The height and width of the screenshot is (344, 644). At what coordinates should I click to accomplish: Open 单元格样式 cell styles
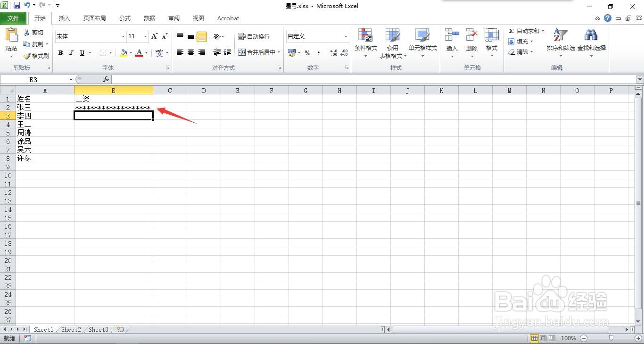(x=422, y=43)
